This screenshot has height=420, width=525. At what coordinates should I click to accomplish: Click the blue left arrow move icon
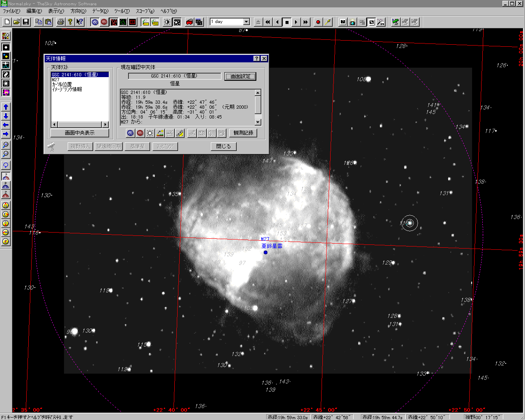tap(6, 125)
